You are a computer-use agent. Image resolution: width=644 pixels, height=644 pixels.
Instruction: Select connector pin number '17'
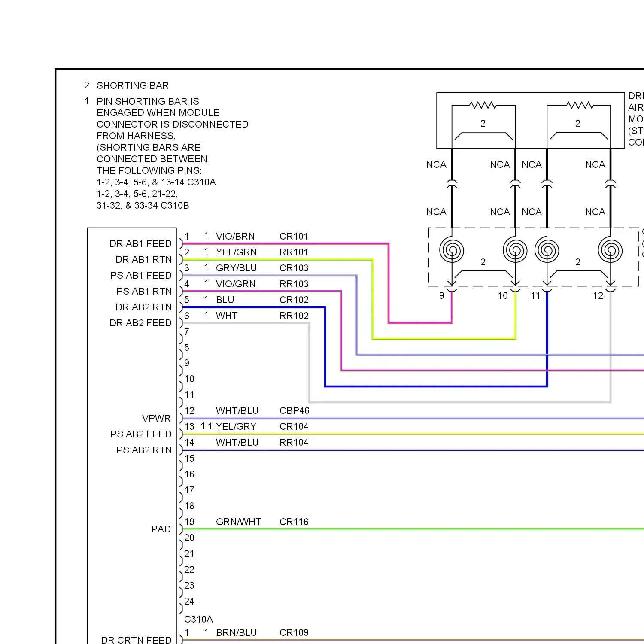coord(189,490)
